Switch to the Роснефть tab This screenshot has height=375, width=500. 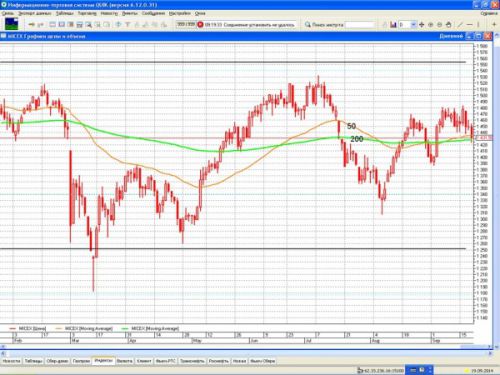[219, 361]
